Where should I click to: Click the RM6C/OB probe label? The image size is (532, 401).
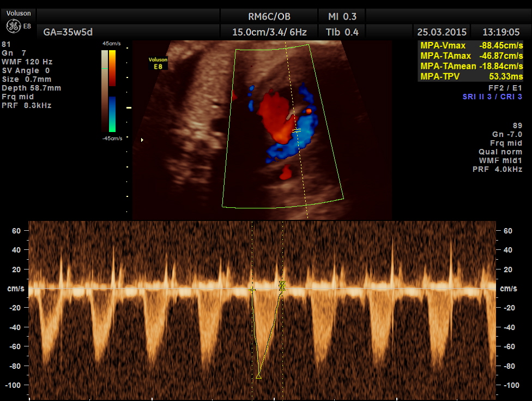(269, 16)
